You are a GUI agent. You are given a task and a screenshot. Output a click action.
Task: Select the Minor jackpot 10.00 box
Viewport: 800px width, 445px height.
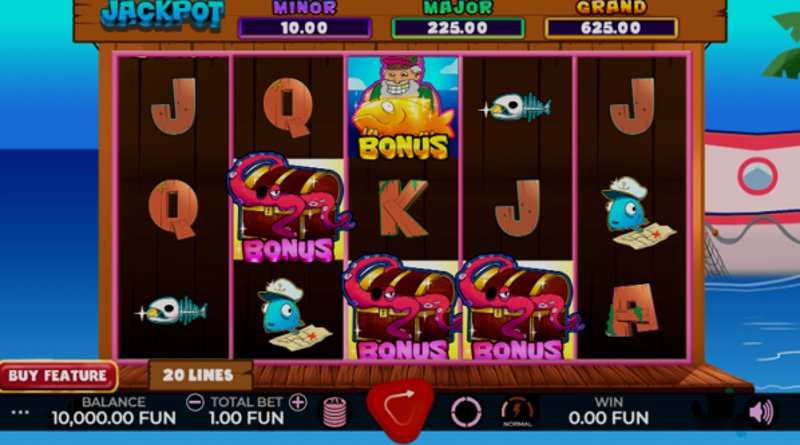(304, 28)
